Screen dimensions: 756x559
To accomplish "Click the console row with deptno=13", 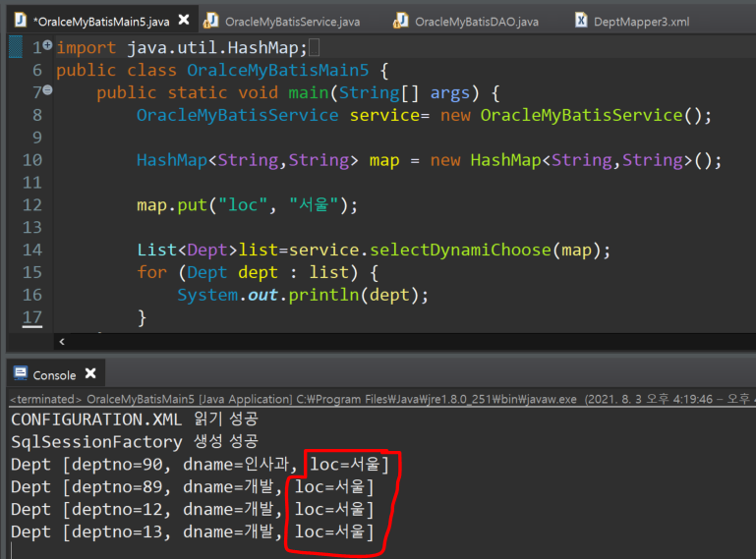I will pyautogui.click(x=192, y=532).
